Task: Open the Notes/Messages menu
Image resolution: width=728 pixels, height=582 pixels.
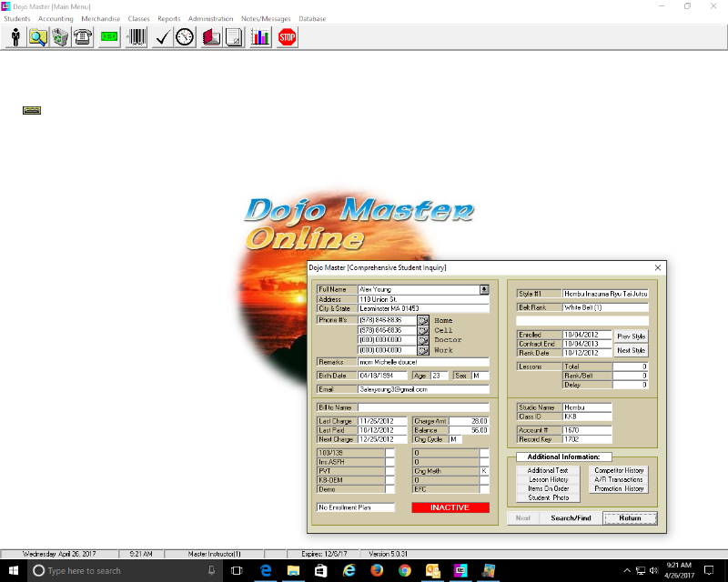Action: pos(266,18)
